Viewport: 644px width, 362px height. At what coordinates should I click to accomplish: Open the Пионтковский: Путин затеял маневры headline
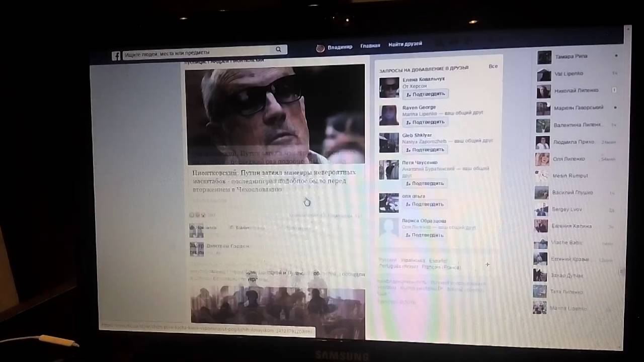pos(274,180)
